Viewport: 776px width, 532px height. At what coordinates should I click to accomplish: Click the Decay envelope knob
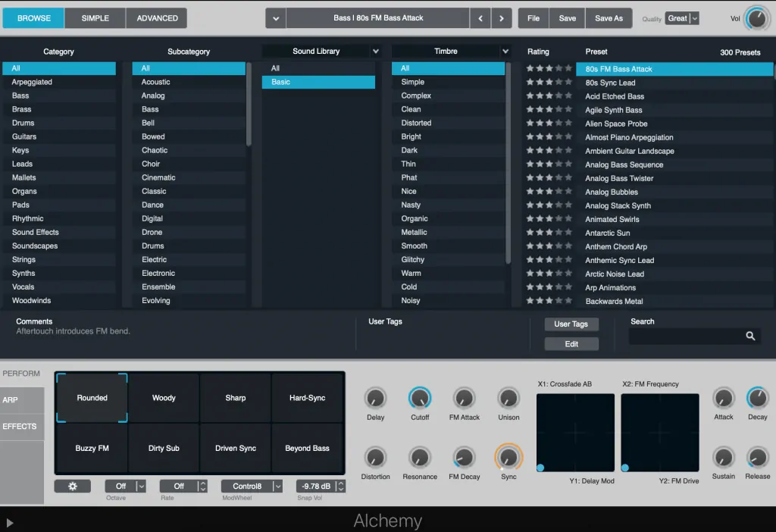pos(758,399)
